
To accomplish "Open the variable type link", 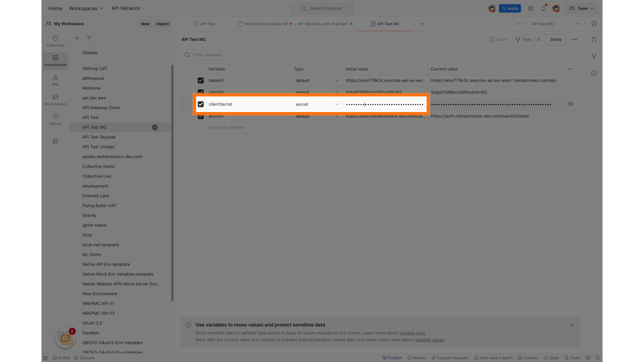I will 412,333.
